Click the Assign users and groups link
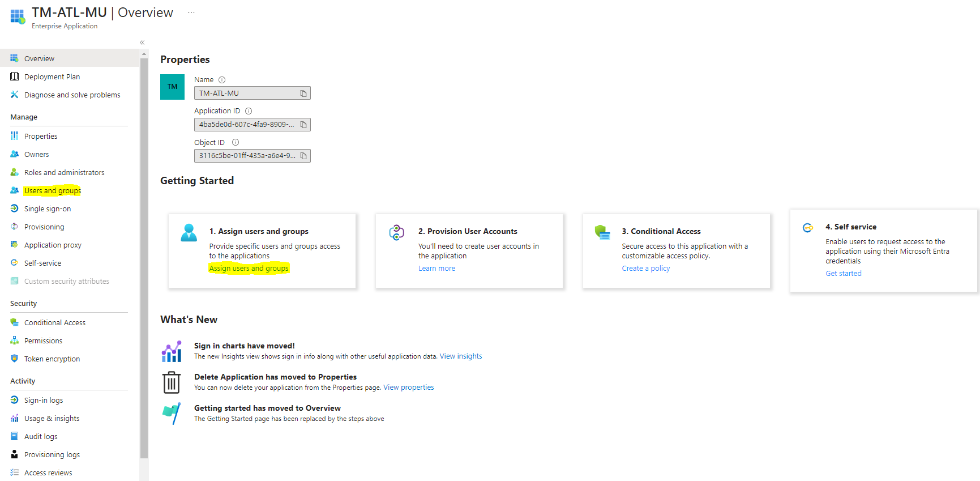 [x=249, y=269]
